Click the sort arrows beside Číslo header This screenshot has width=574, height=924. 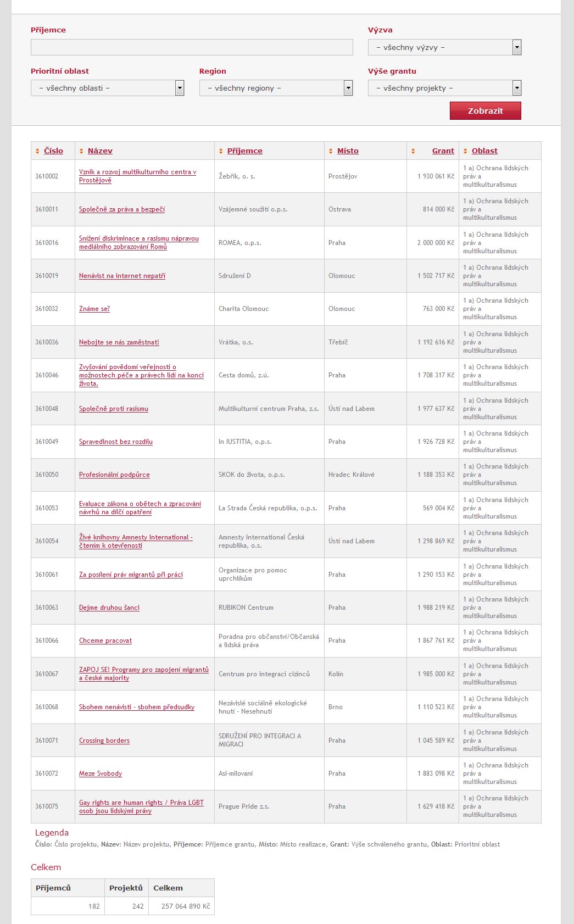(37, 151)
